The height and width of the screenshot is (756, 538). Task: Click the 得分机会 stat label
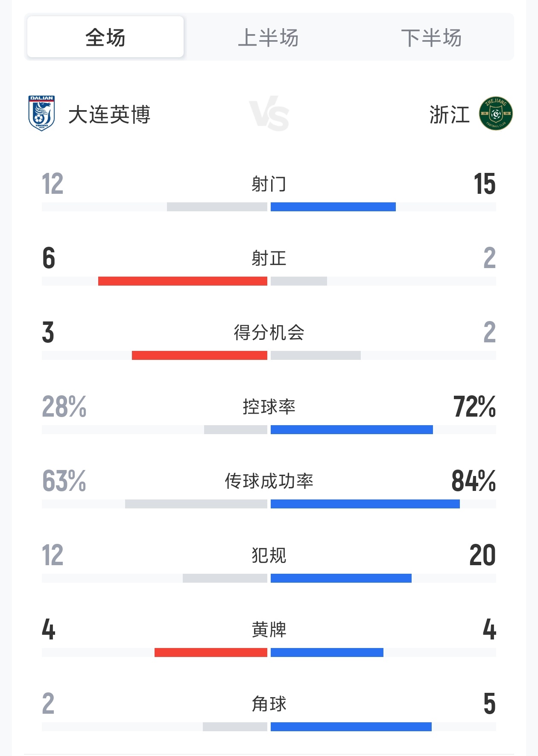click(269, 333)
